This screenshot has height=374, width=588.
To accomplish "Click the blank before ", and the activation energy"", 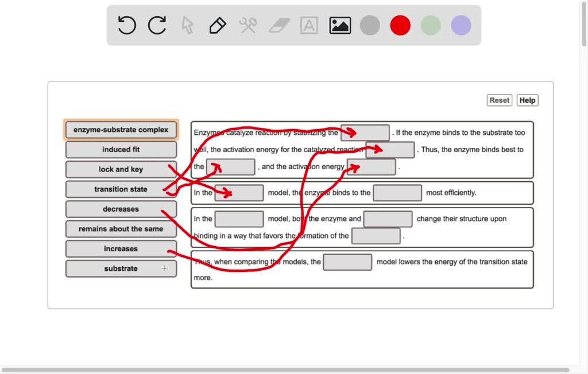I will coord(231,167).
